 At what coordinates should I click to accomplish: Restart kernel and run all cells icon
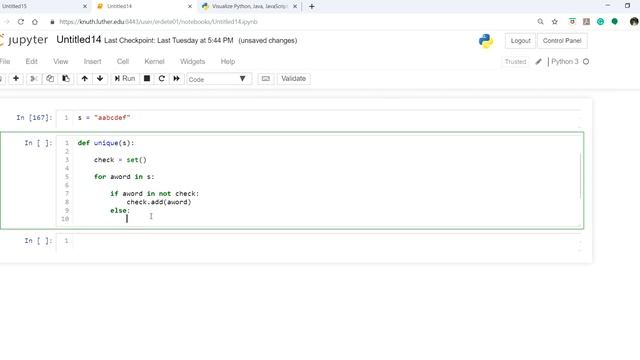(x=176, y=78)
